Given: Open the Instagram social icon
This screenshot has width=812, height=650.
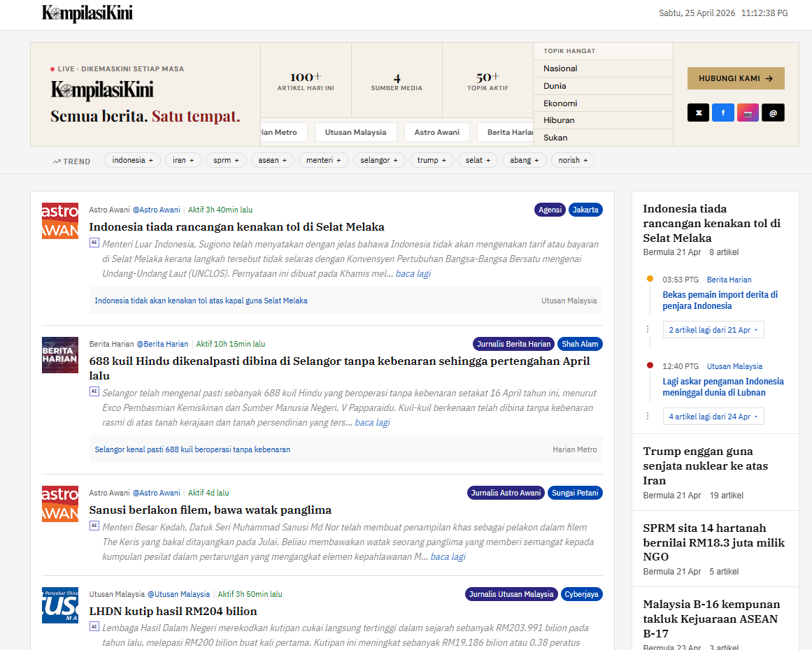Looking at the screenshot, I should tap(748, 113).
